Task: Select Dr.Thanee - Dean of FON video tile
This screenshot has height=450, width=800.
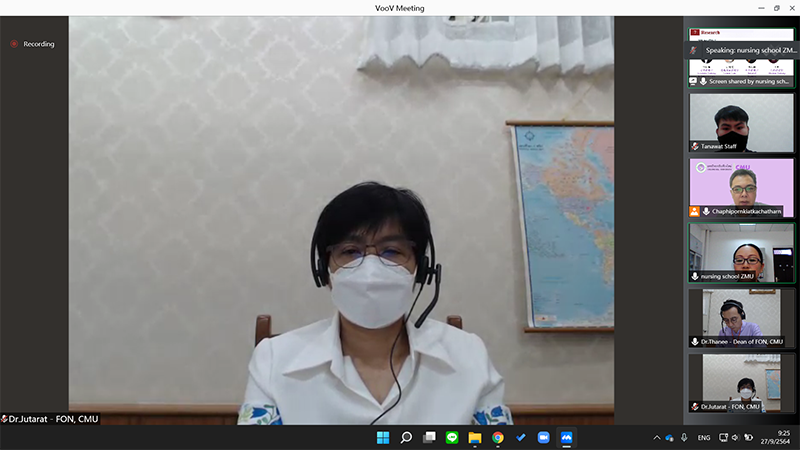Action: tap(741, 318)
